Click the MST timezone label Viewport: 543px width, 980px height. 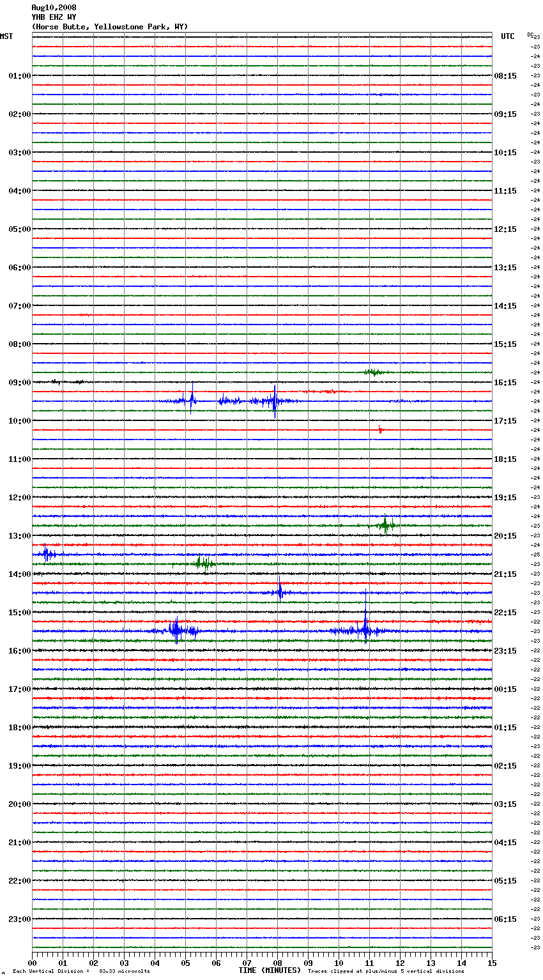6,36
